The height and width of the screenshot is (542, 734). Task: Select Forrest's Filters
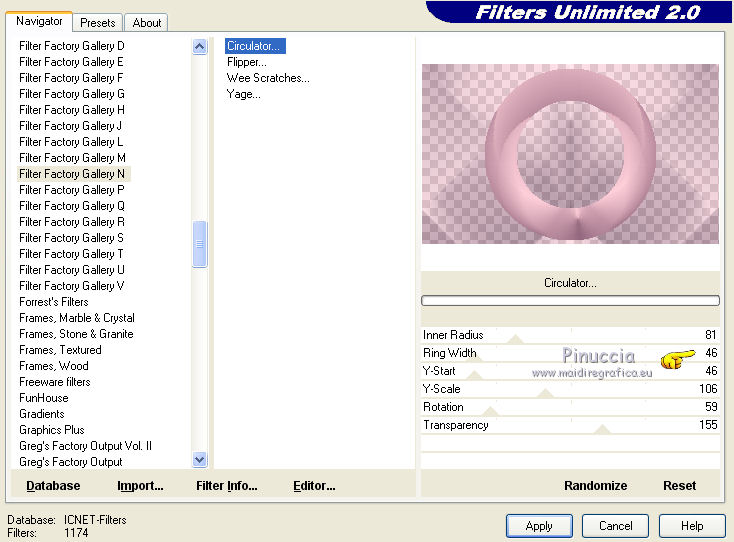(54, 302)
